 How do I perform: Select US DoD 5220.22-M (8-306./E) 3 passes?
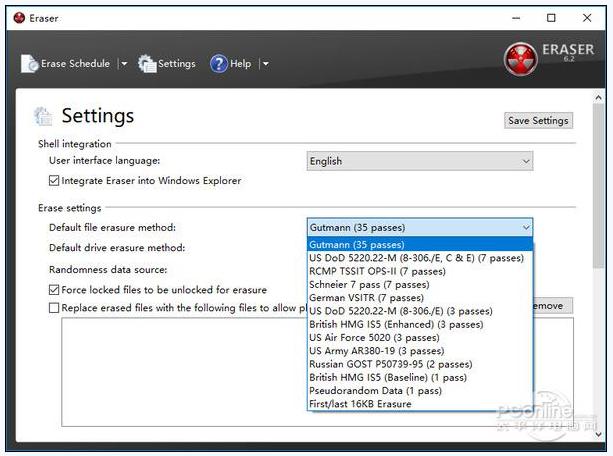420,311
